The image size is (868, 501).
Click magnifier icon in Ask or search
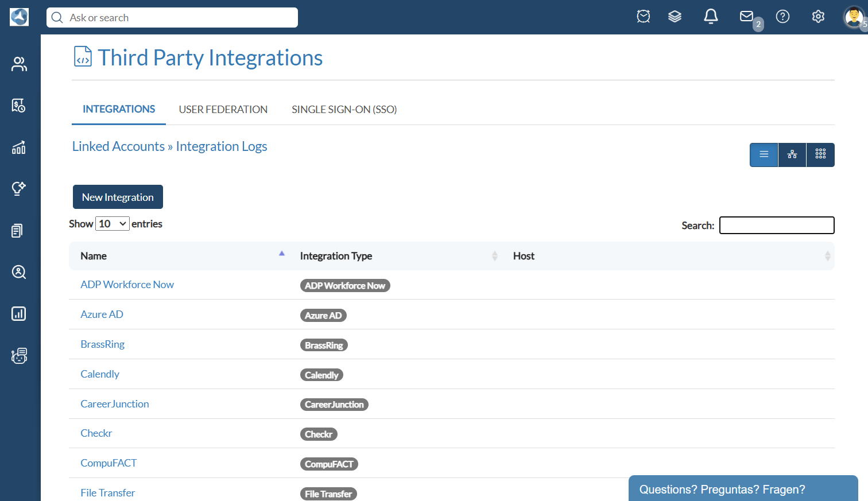pyautogui.click(x=57, y=18)
